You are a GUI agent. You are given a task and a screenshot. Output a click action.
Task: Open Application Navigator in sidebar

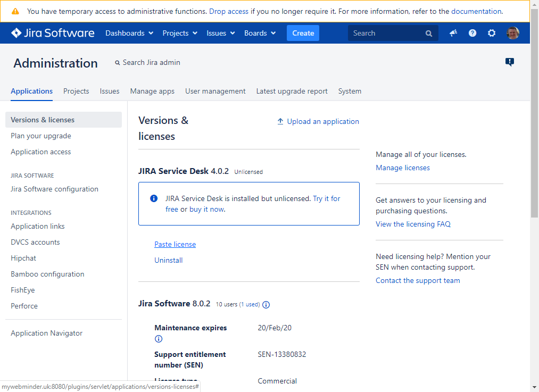click(46, 333)
